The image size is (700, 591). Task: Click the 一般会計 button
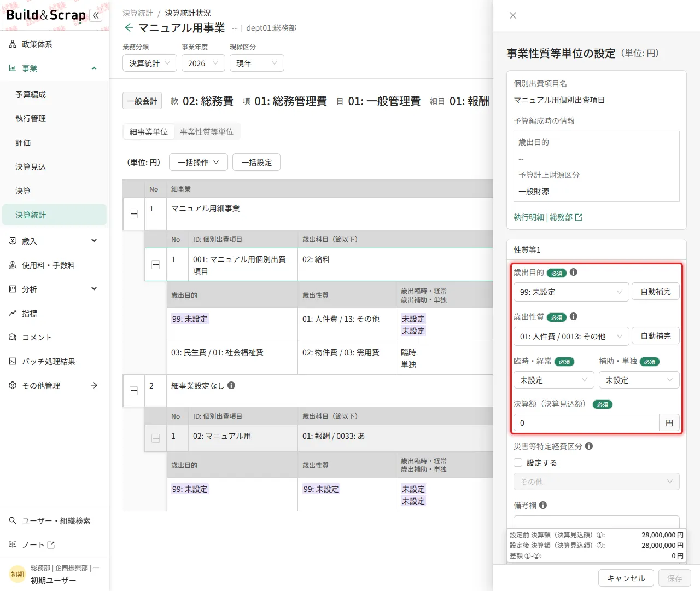click(142, 101)
